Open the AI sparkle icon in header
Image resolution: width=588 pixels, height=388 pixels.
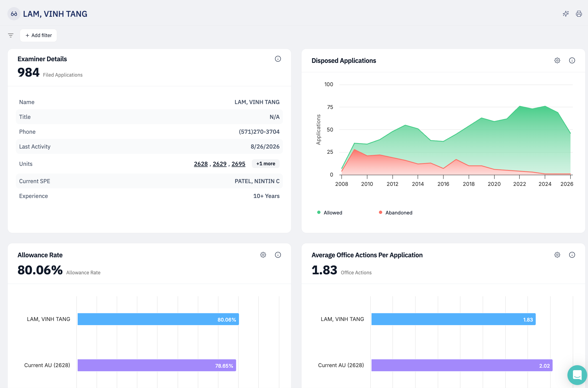[566, 14]
